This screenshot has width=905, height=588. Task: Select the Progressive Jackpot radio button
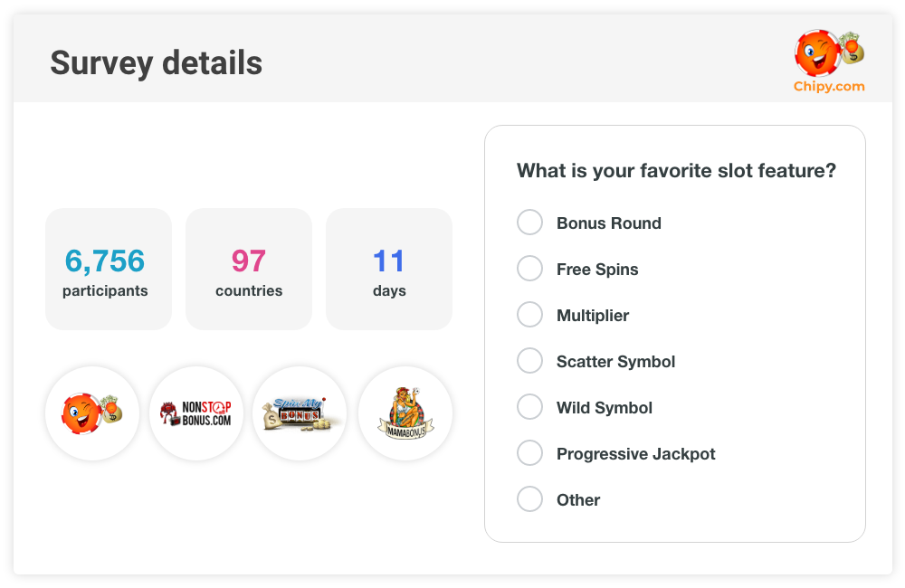[529, 452]
